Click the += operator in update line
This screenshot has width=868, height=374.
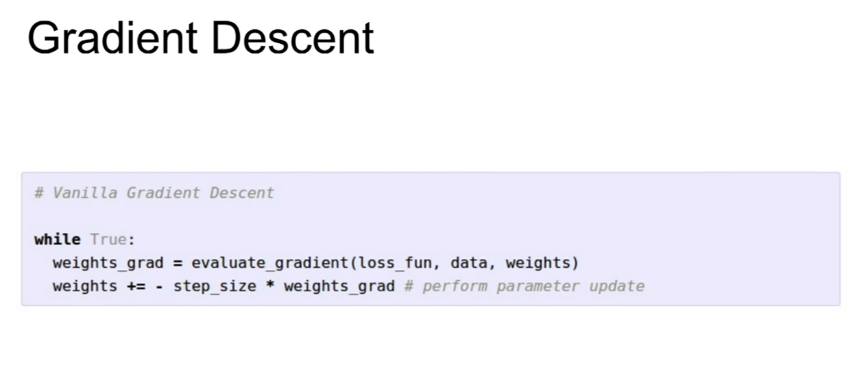coord(136,286)
